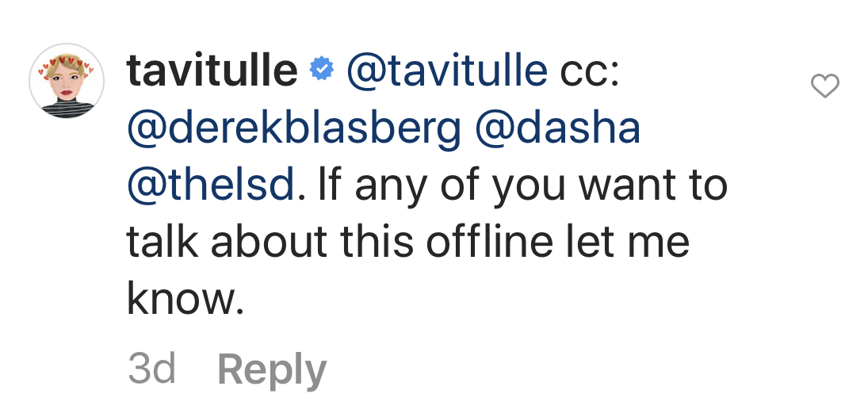868x409 pixels.
Task: Click the 'cc:' text in comment
Action: [x=590, y=72]
